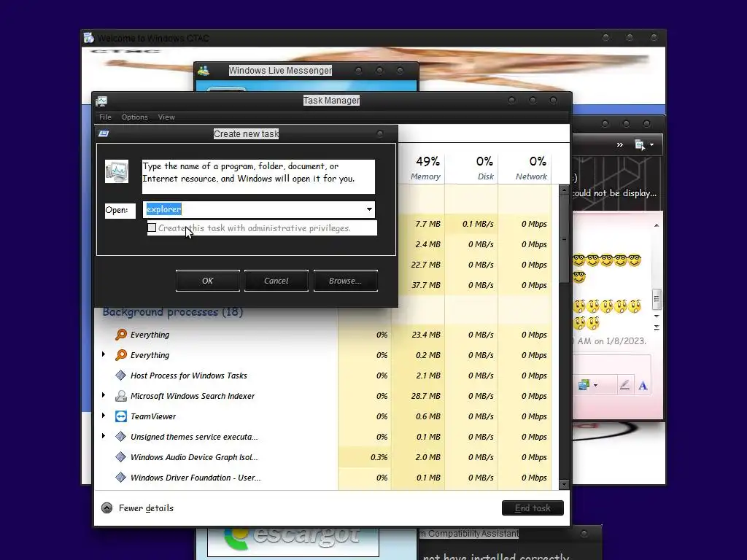
Task: Click the Host Process for Windows Tasks icon
Action: 121,376
